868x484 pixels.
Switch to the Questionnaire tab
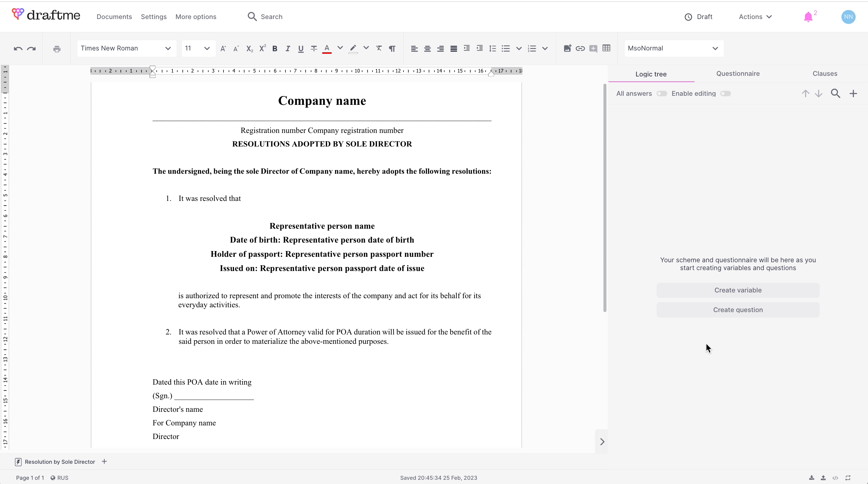coord(738,73)
